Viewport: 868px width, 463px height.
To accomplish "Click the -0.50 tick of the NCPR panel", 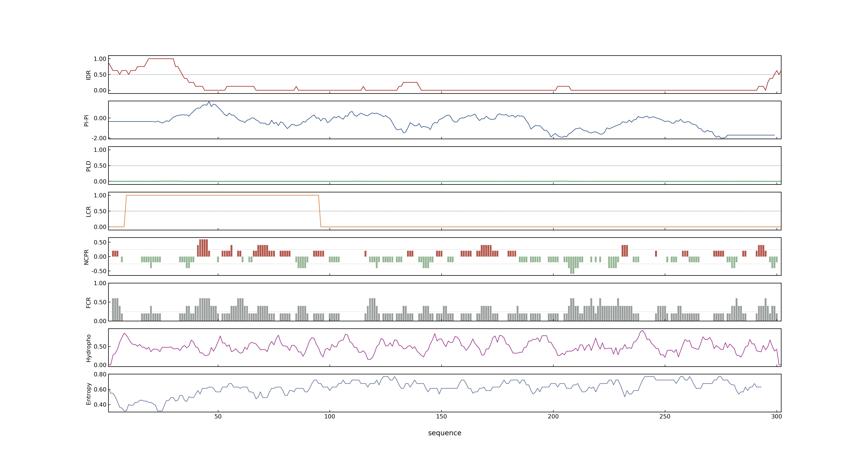I will coord(99,271).
